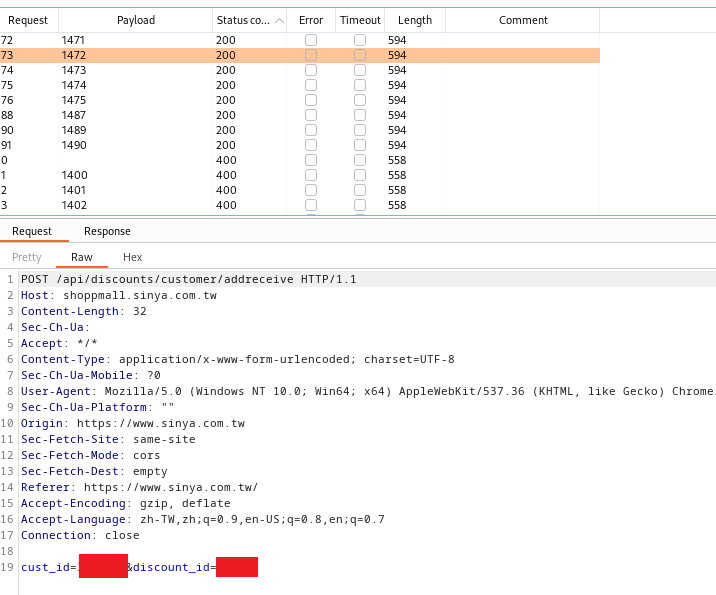Image resolution: width=716 pixels, height=595 pixels.
Task: Sort by Status code column arrow
Action: click(x=279, y=21)
